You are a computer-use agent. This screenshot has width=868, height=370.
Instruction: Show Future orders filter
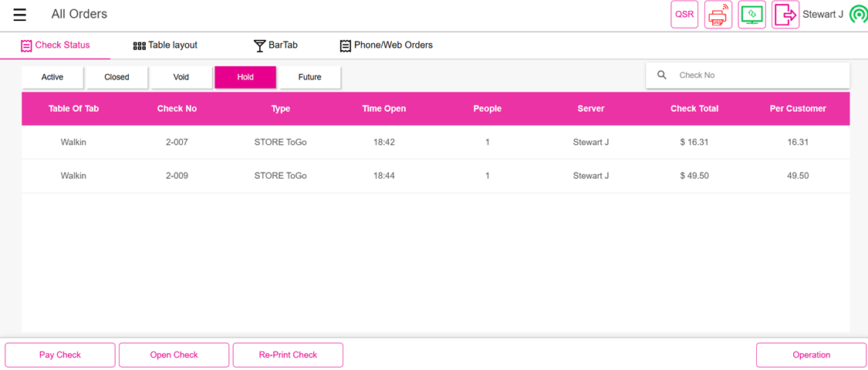coord(309,77)
